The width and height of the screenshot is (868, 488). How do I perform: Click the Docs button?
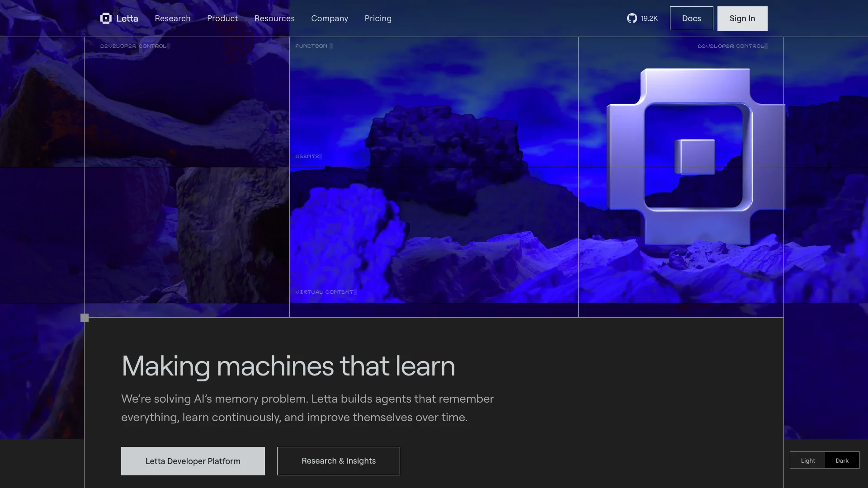(x=691, y=19)
